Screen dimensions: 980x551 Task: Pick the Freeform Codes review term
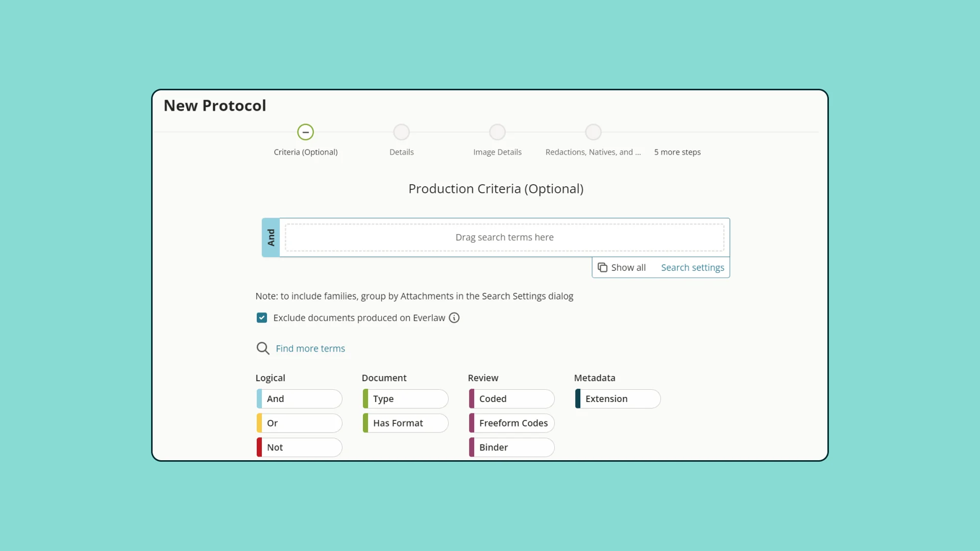pyautogui.click(x=512, y=423)
